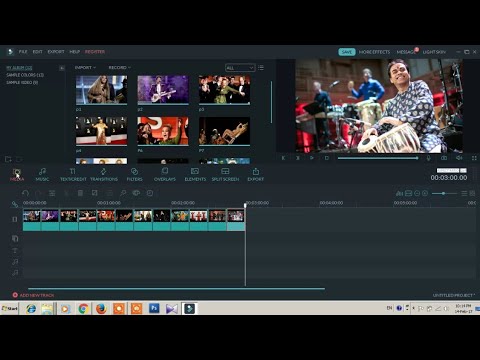The height and width of the screenshot is (360, 480).
Task: Click the Add new folder icon
Action: coord(8,159)
